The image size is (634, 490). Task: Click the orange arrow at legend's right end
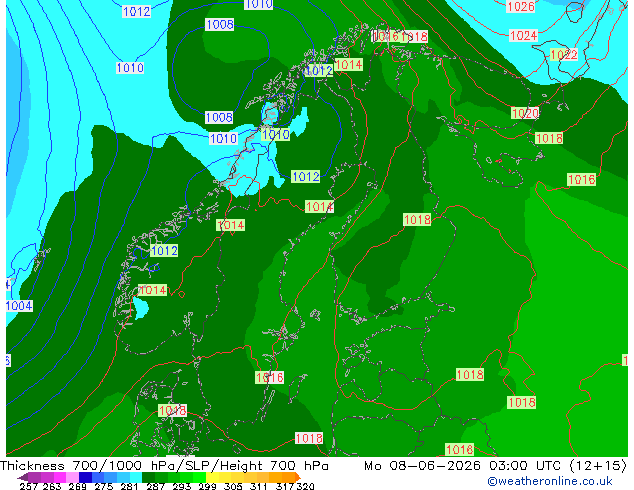298,477
